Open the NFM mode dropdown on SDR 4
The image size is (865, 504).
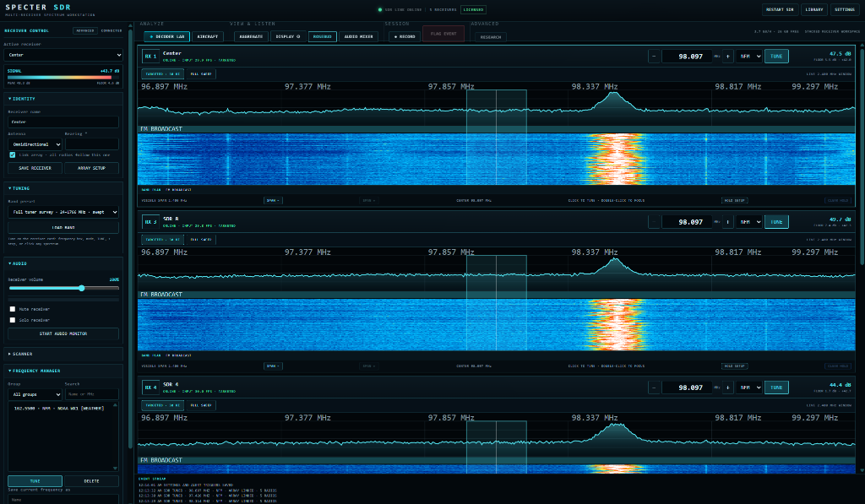748,387
